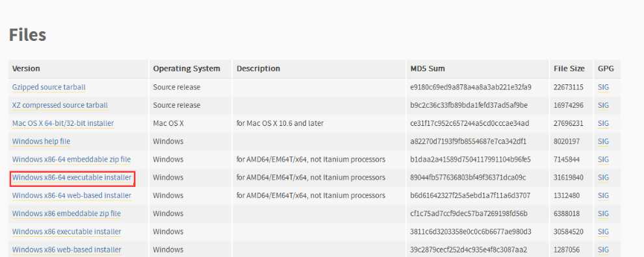
Task: Click SIG for x86-64 embeddable zip file
Action: point(603,160)
